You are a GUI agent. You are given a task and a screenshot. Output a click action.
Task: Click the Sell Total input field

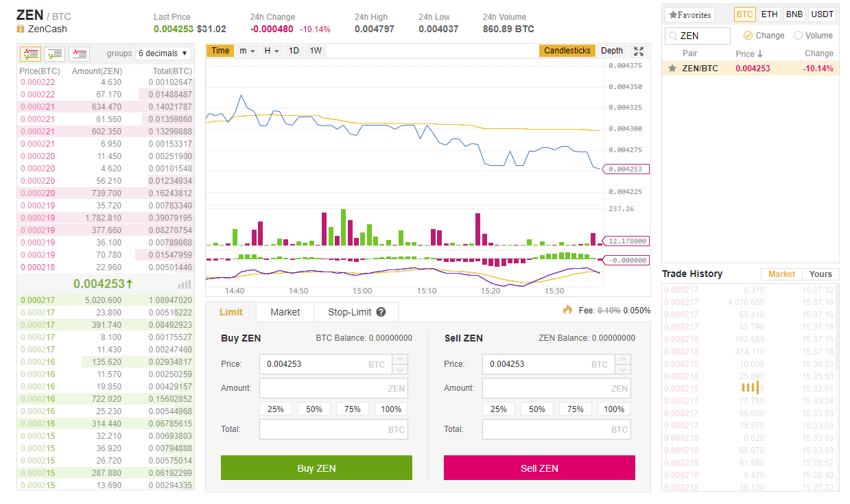[556, 429]
